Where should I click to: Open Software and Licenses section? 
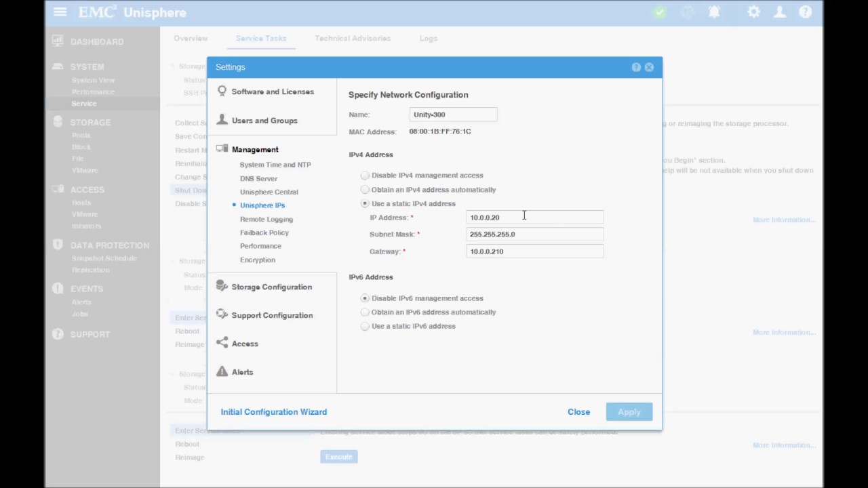273,91
